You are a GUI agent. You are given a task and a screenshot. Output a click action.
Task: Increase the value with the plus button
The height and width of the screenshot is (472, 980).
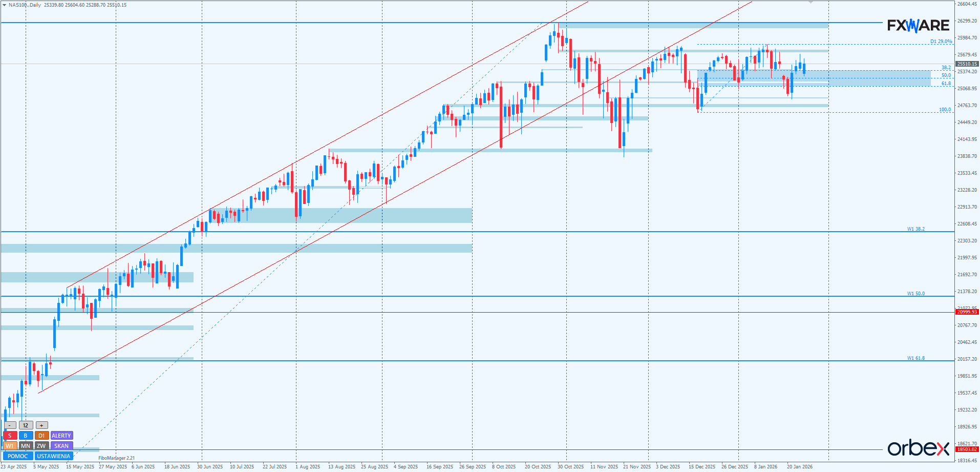pos(42,425)
